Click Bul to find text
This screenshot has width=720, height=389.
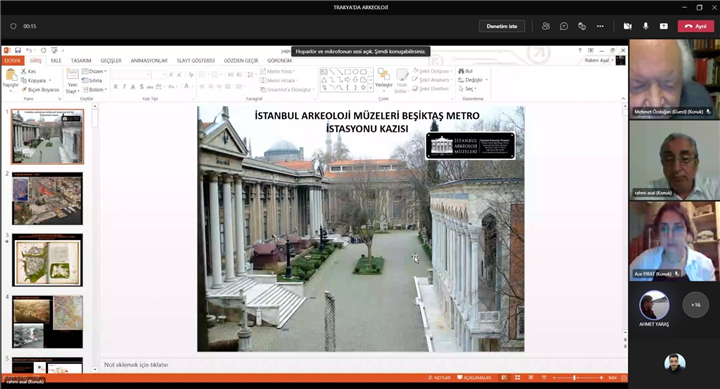tap(466, 71)
